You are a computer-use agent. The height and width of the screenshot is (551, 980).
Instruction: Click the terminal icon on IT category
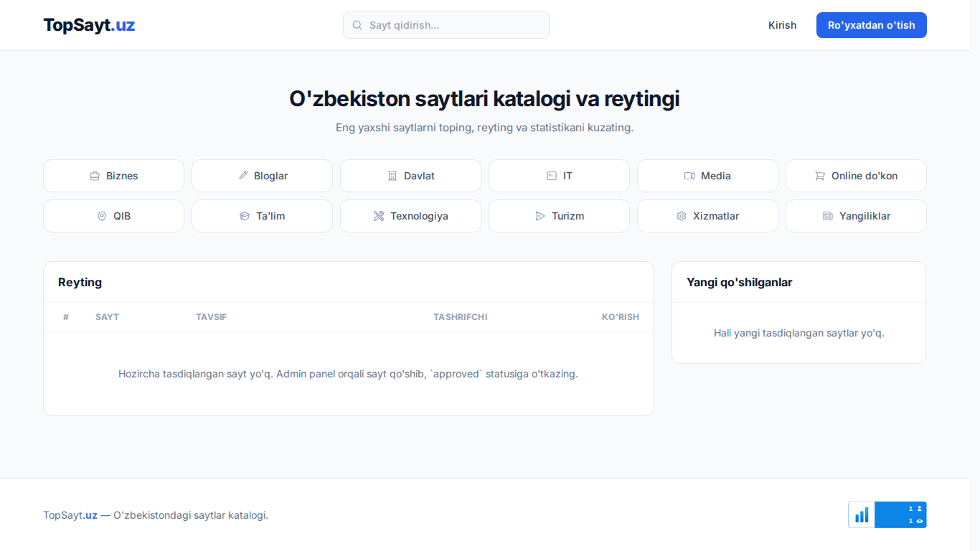point(551,176)
